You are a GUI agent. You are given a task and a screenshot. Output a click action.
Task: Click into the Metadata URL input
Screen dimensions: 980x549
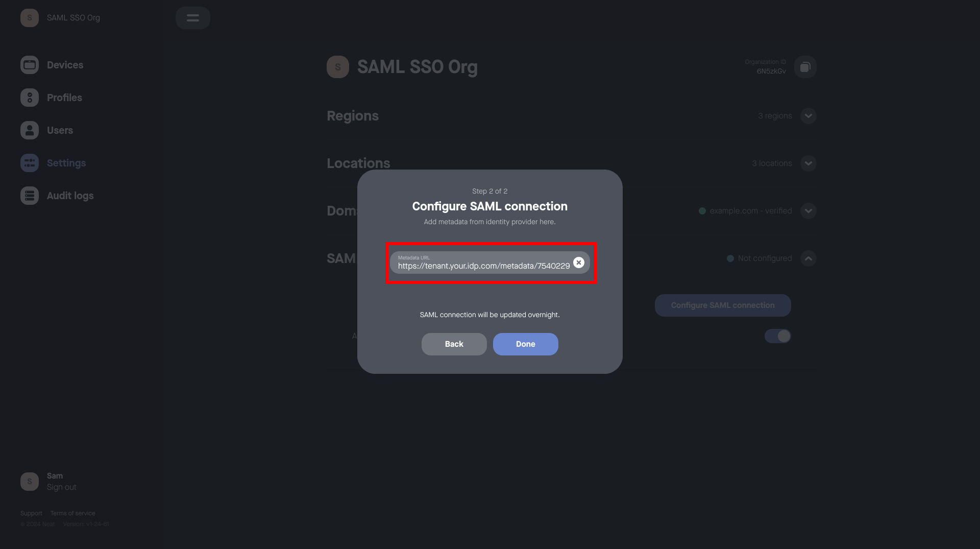482,266
